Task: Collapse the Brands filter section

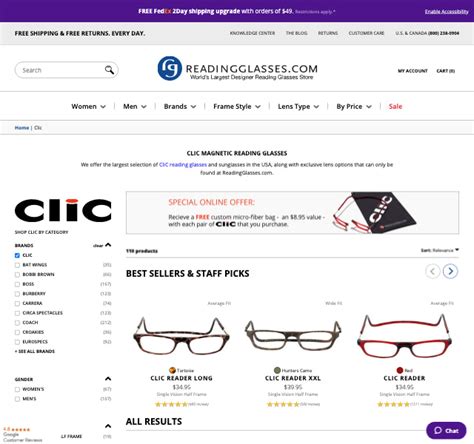Action: pyautogui.click(x=108, y=245)
